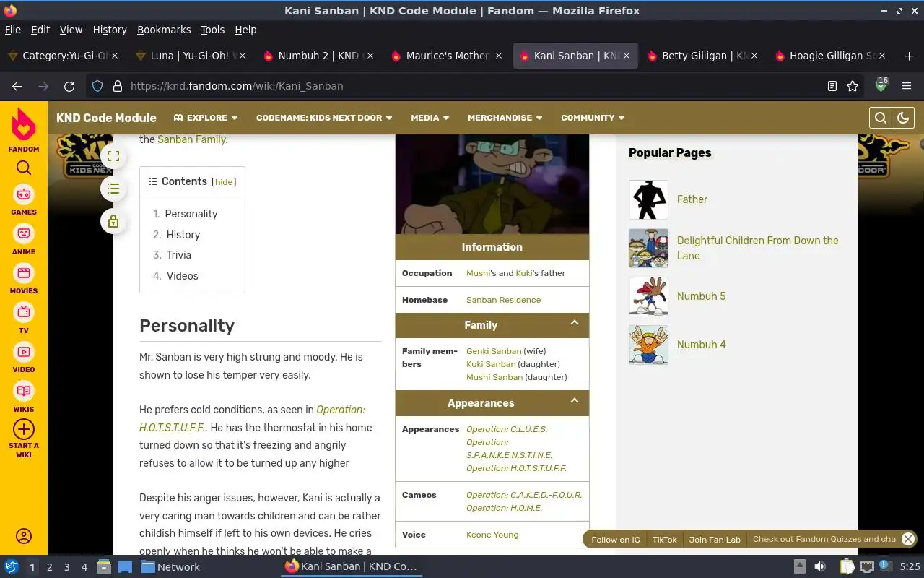Open the Father thumbnail in Popular Pages
Screen dimensions: 924x578
coord(648,200)
